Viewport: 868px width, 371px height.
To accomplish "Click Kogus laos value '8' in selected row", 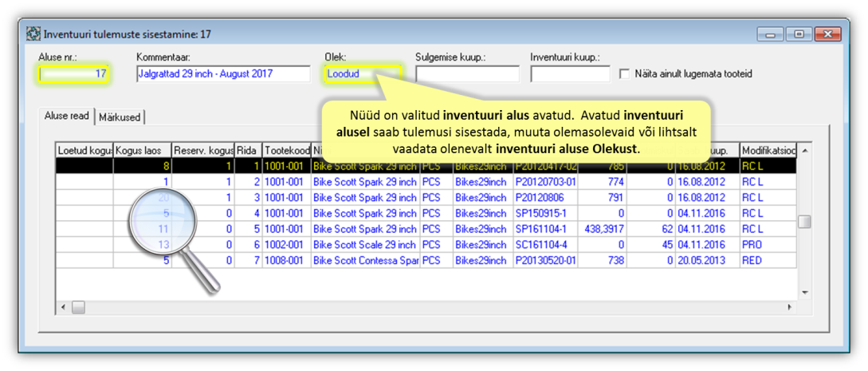I will (x=143, y=166).
